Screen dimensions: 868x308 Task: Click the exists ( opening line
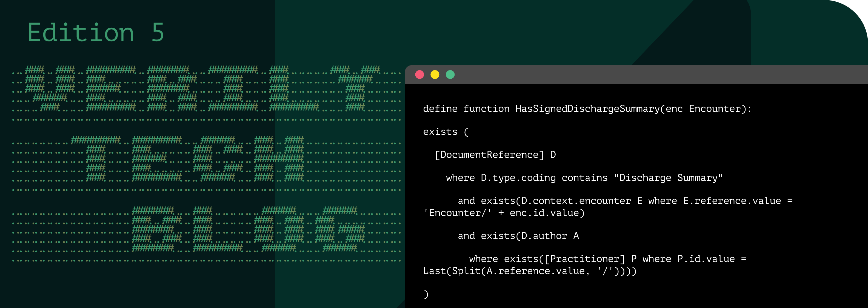coord(445,132)
